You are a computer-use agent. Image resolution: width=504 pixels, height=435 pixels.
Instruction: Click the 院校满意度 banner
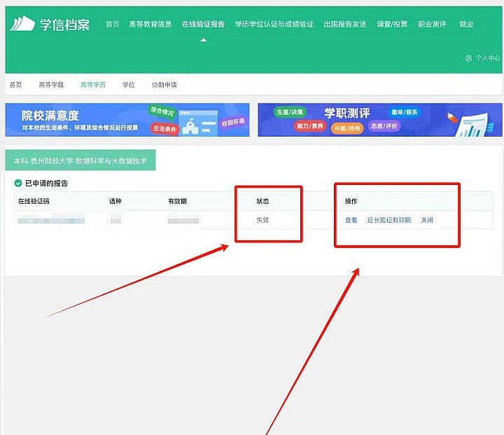pos(127,120)
